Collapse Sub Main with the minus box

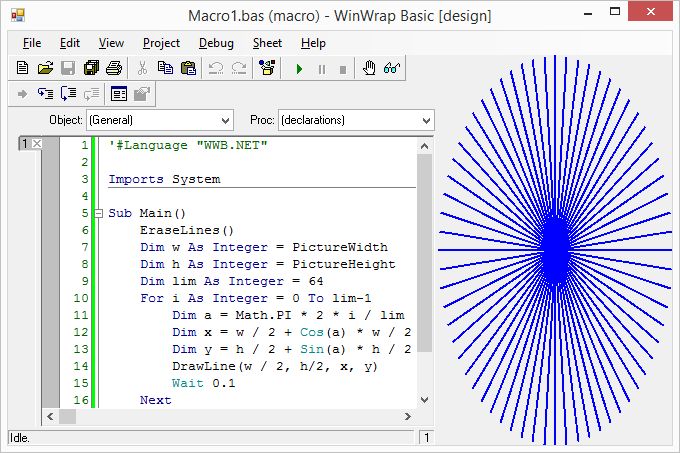tap(99, 213)
